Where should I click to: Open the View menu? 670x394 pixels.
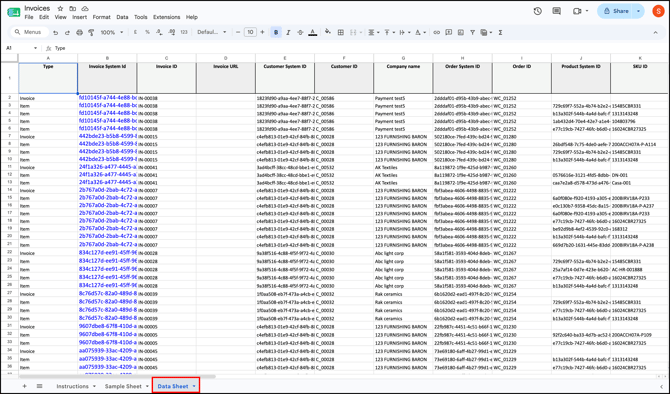[60, 17]
